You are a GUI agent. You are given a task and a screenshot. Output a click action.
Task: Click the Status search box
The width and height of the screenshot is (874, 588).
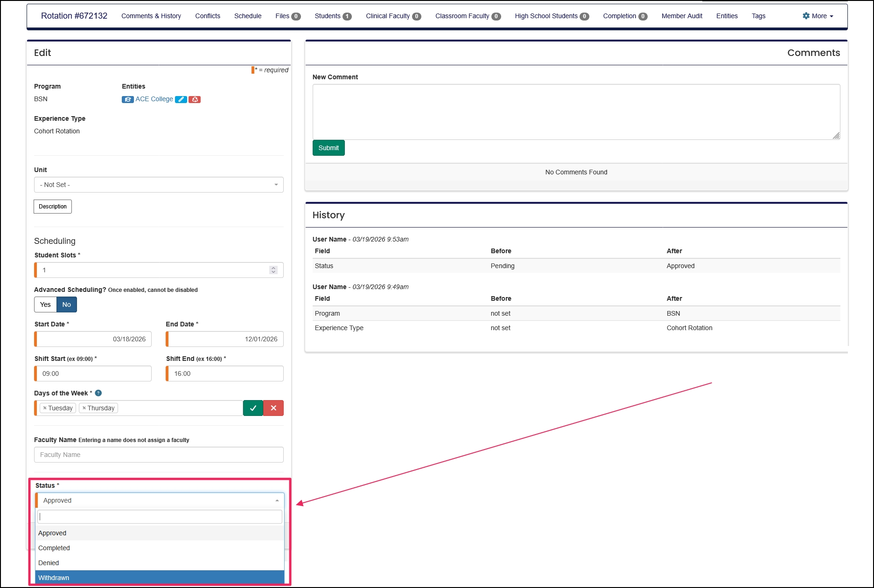point(160,517)
